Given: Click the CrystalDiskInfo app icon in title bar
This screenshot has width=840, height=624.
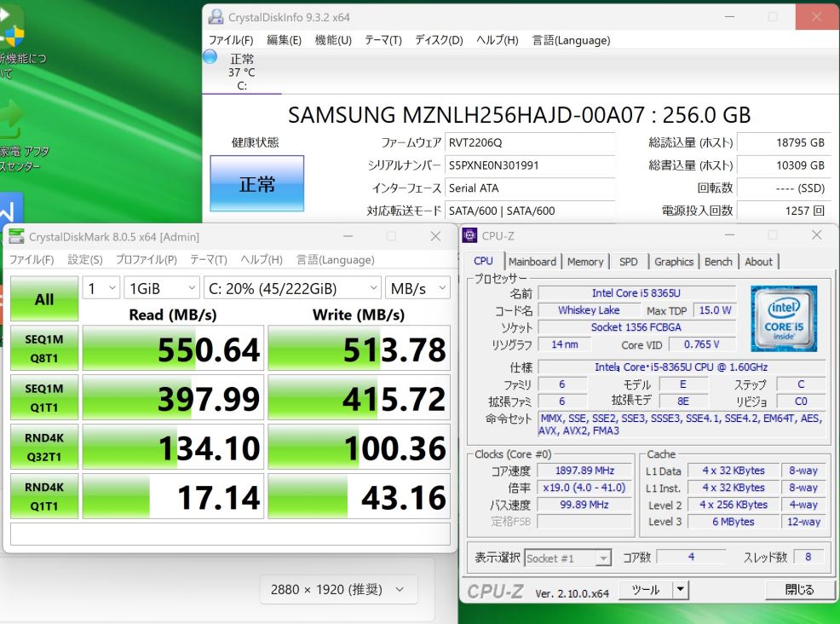Looking at the screenshot, I should click(x=216, y=16).
